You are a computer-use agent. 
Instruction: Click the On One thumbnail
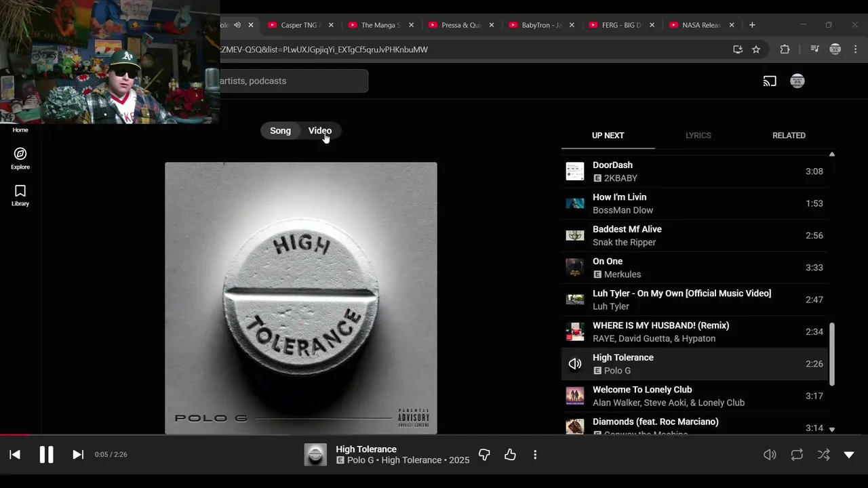tap(575, 268)
